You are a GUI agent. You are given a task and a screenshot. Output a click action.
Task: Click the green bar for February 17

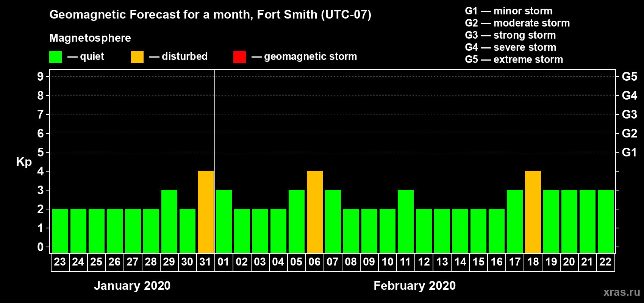(515, 222)
